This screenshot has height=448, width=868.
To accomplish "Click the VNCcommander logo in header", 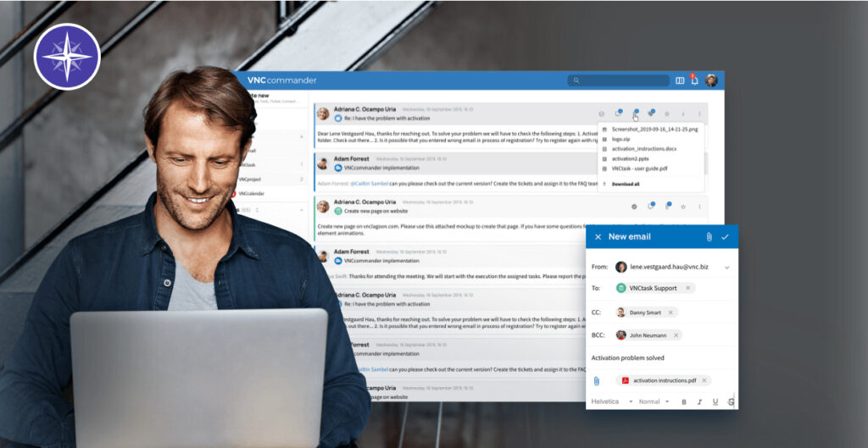I will (281, 80).
